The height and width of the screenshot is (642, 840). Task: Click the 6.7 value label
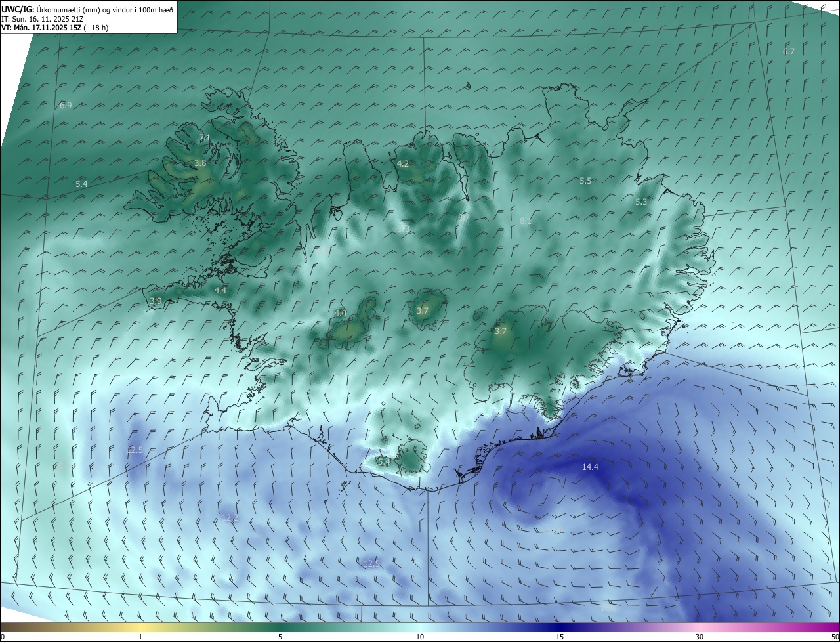point(789,51)
